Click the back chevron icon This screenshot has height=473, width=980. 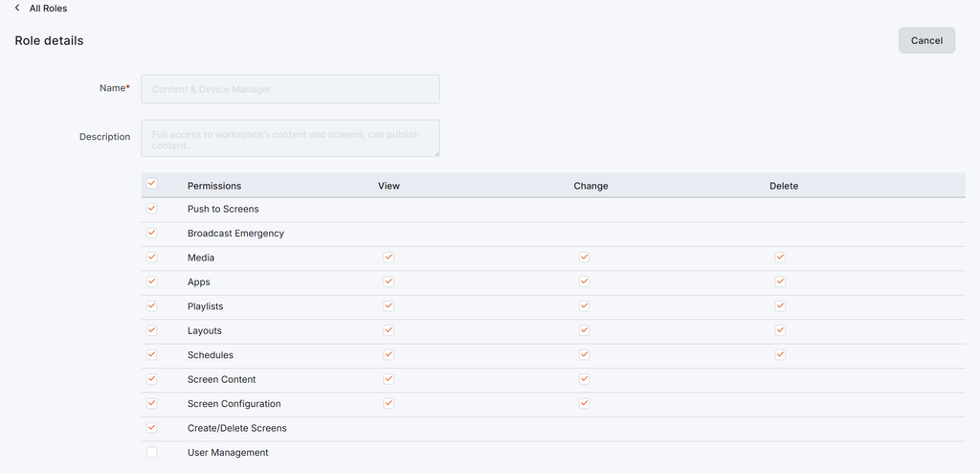click(x=17, y=8)
